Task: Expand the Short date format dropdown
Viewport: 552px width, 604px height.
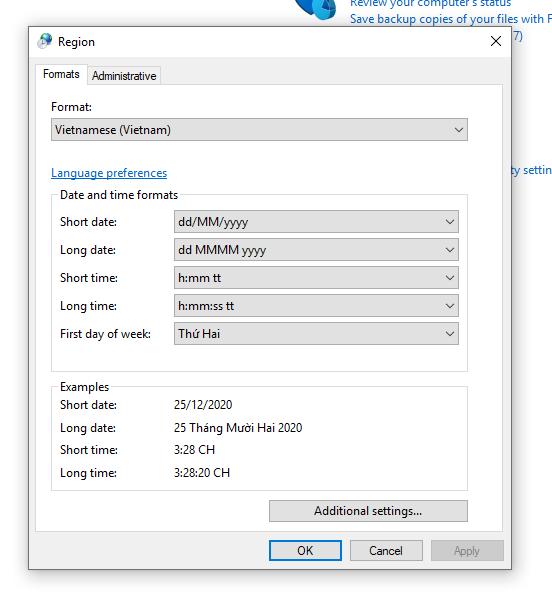Action: click(x=316, y=221)
